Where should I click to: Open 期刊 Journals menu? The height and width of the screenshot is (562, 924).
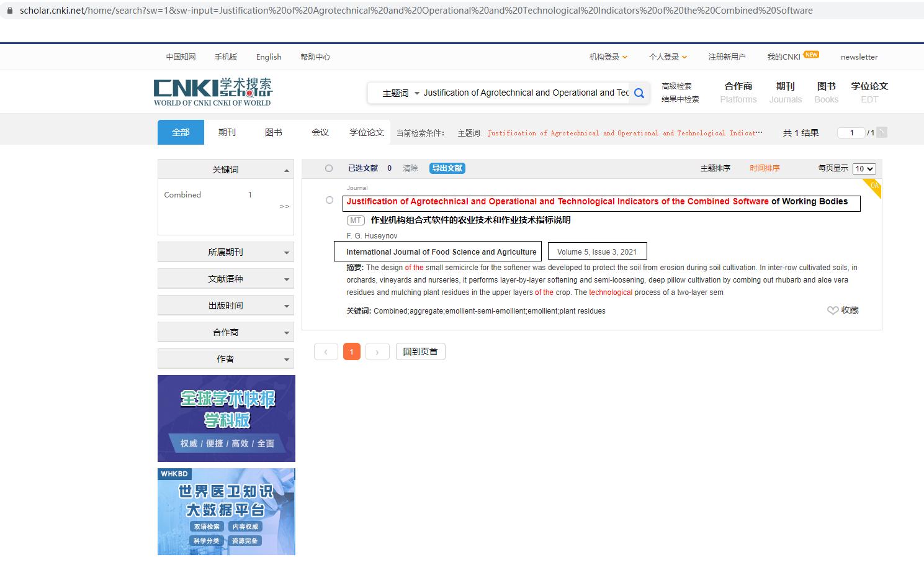(x=786, y=93)
